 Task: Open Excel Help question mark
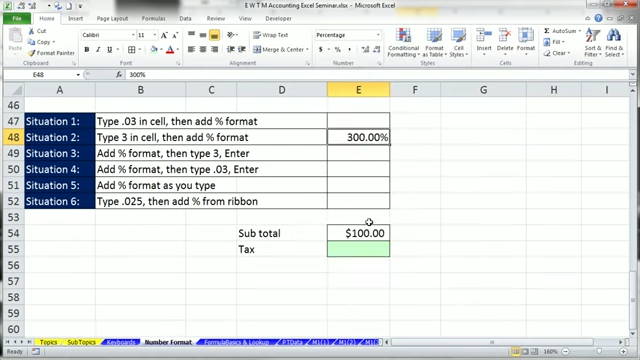[598, 18]
